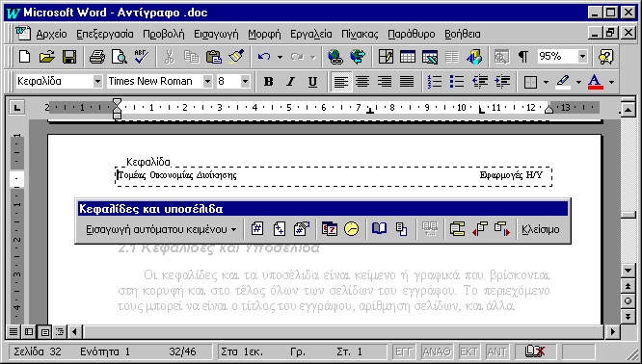Print the document with printer icon
This screenshot has width=642, height=364.
click(x=97, y=57)
